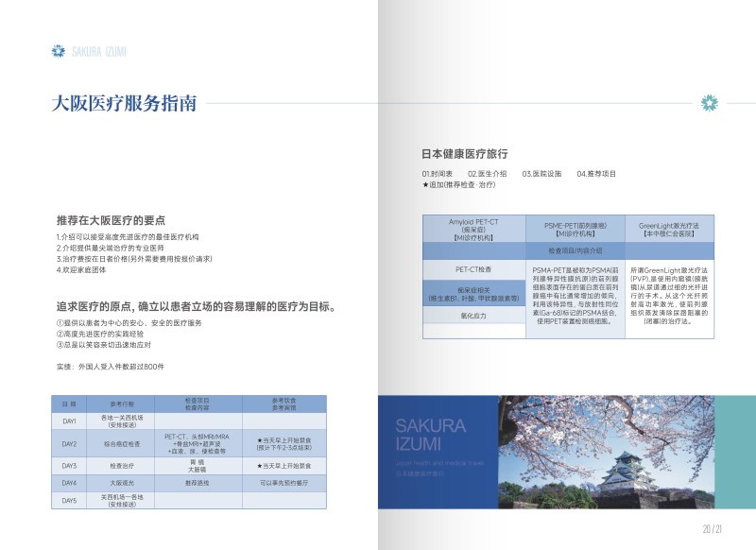Select the DAY1 row in itinerary table
This screenshot has width=756, height=550.
(70, 421)
